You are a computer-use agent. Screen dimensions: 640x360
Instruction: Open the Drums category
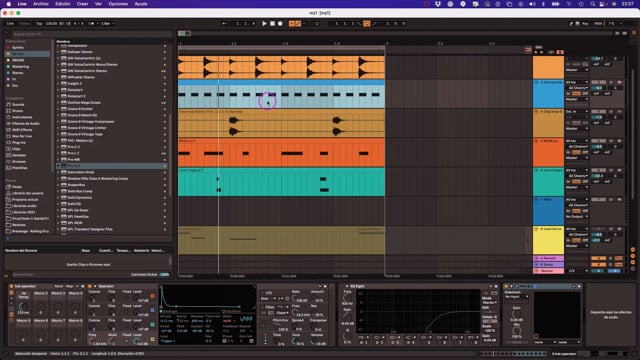(27, 111)
